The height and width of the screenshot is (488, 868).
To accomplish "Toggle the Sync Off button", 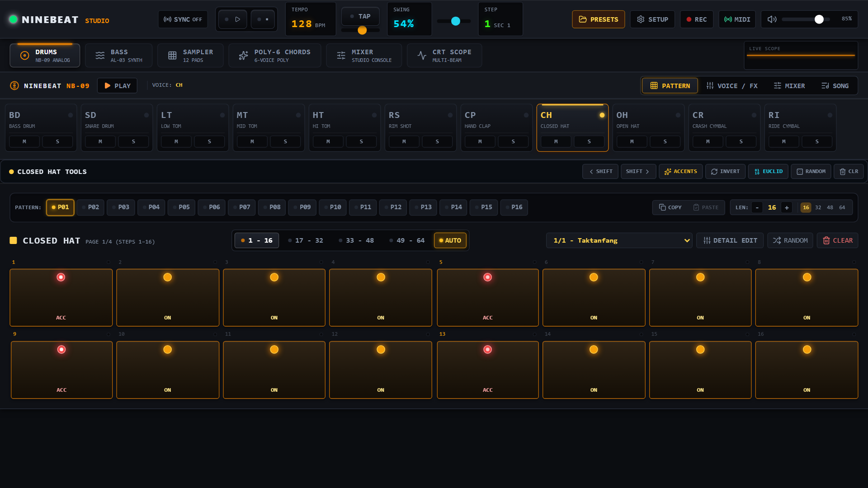I will pos(183,19).
